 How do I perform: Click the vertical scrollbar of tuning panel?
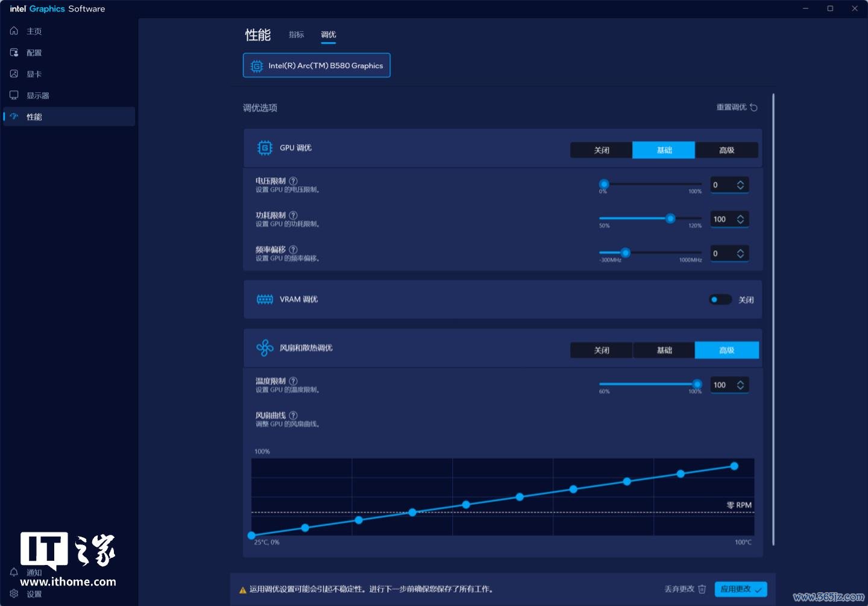(773, 320)
